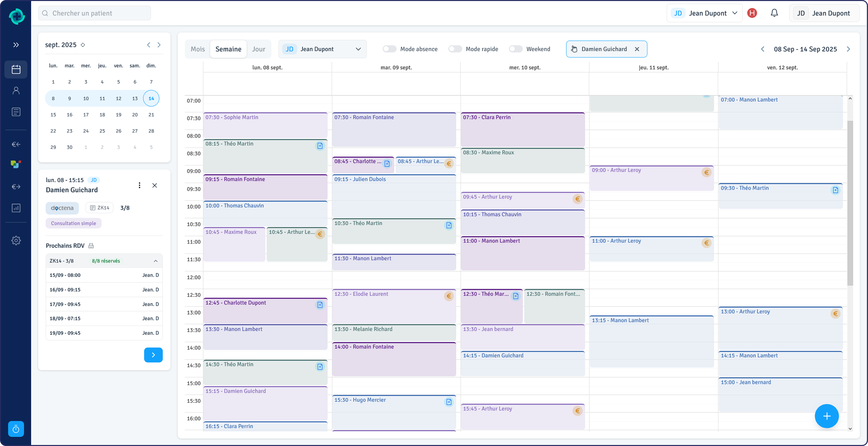This screenshot has height=446, width=868.
Task: Click the statistics chart sidebar icon
Action: coord(16,208)
